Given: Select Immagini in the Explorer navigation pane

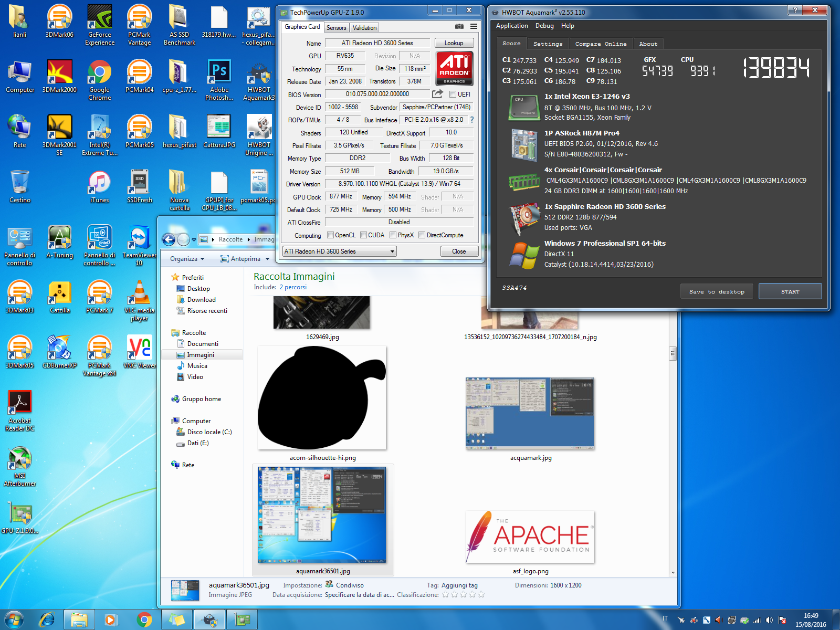Looking at the screenshot, I should (201, 355).
